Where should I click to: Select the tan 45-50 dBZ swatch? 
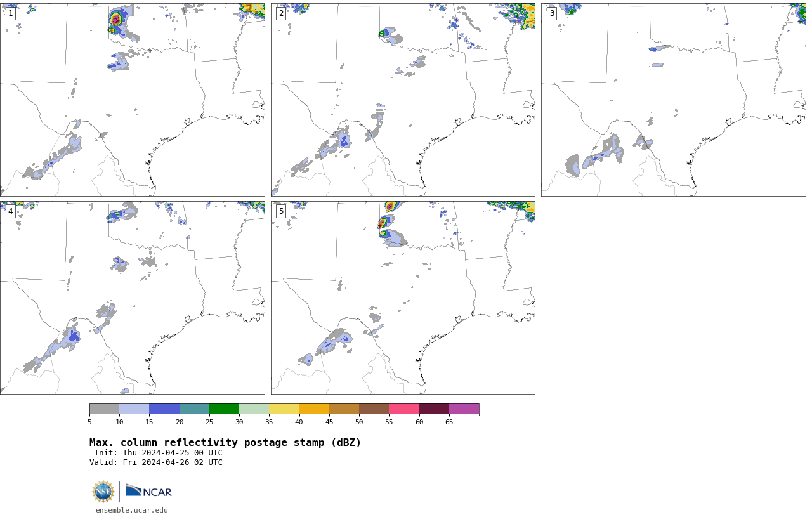point(344,409)
